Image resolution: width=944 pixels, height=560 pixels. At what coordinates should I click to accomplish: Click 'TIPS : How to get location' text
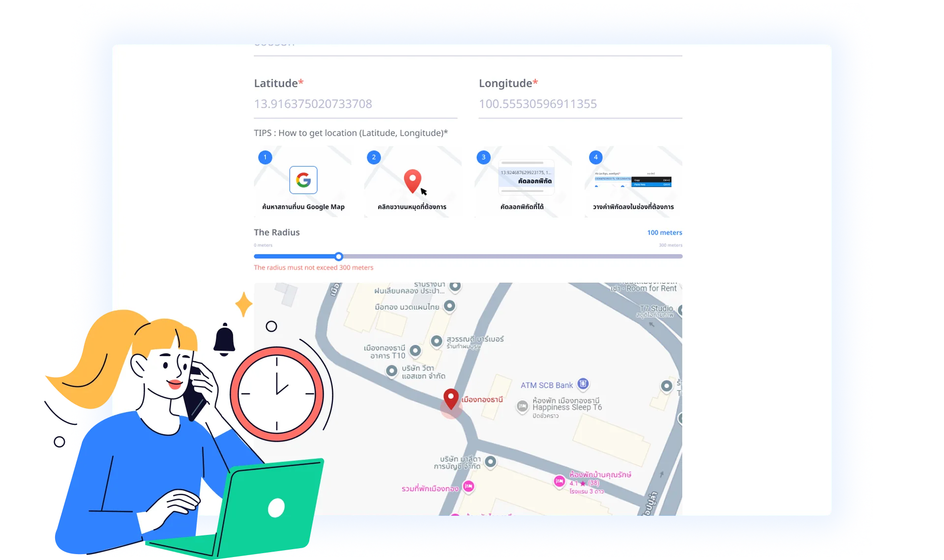tap(351, 133)
